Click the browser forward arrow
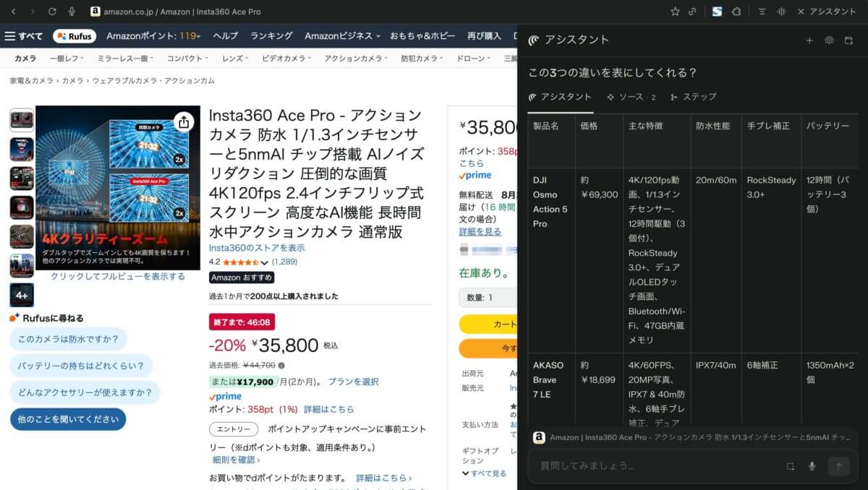 pyautogui.click(x=33, y=12)
